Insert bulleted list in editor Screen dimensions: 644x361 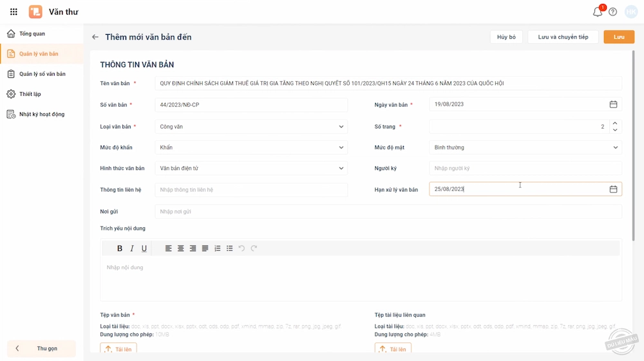click(230, 248)
